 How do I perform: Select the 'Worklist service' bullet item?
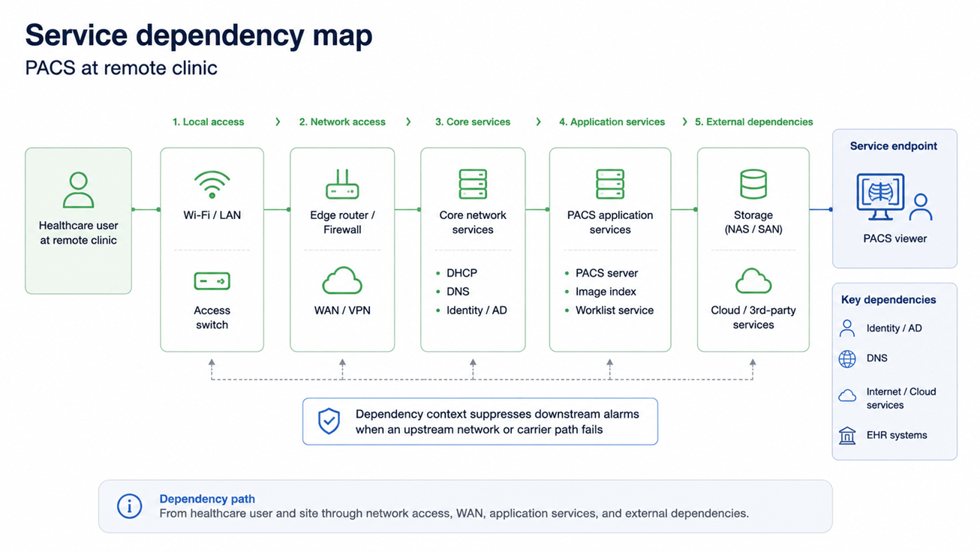coord(615,310)
